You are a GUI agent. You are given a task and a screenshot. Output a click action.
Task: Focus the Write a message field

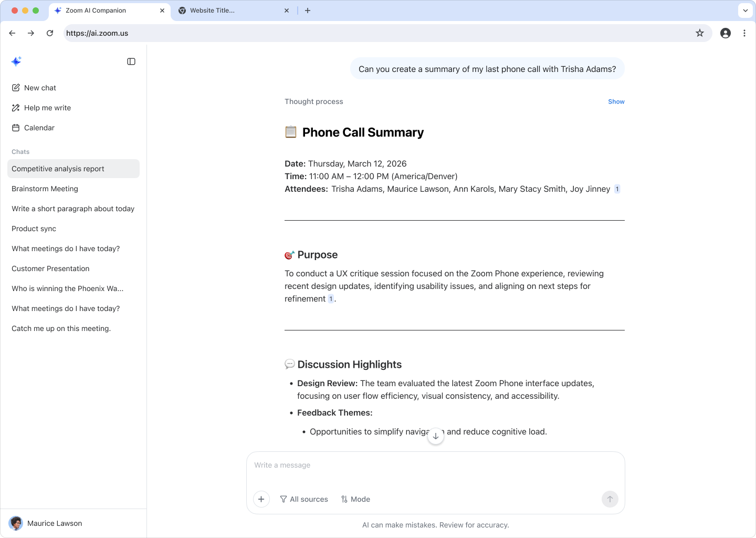[436, 465]
